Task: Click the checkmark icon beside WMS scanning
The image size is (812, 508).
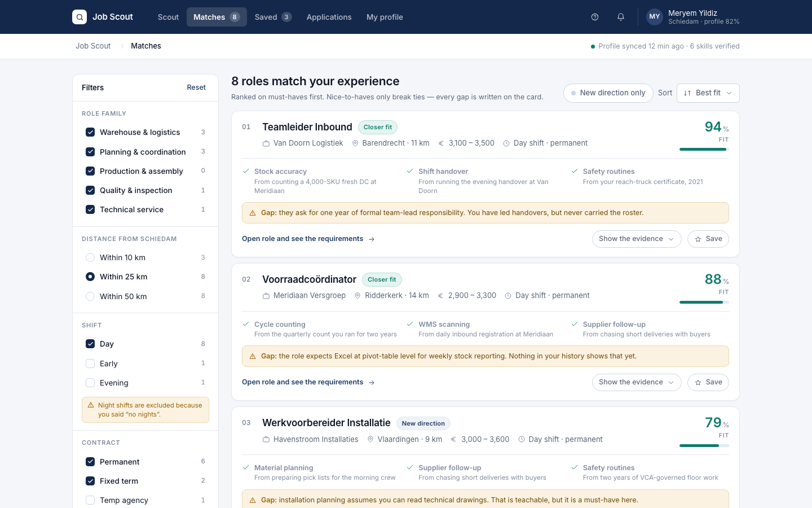Action: point(410,324)
